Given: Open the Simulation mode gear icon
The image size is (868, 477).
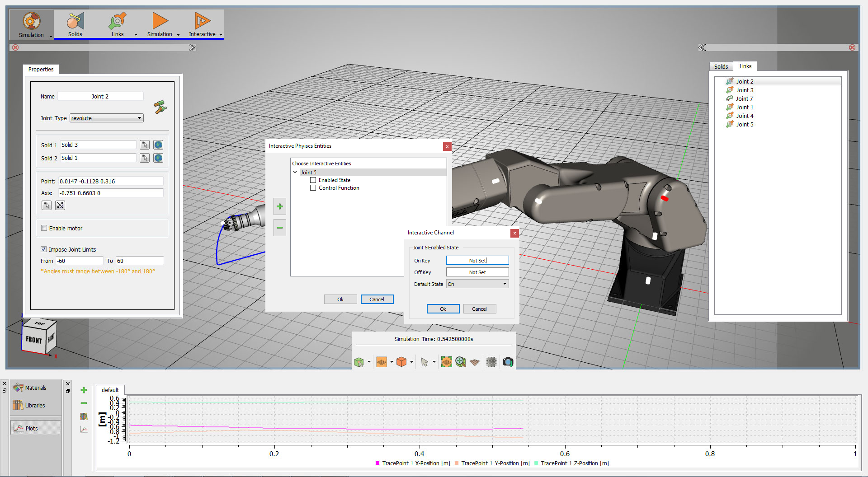Looking at the screenshot, I should pyautogui.click(x=31, y=21).
